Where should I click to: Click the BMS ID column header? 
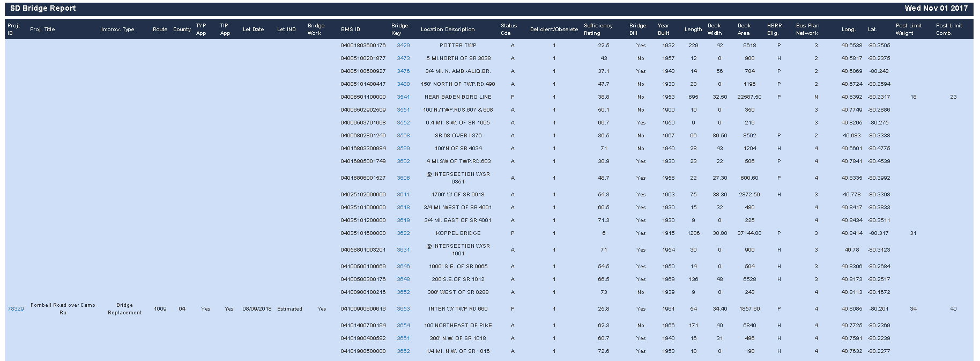click(x=351, y=30)
